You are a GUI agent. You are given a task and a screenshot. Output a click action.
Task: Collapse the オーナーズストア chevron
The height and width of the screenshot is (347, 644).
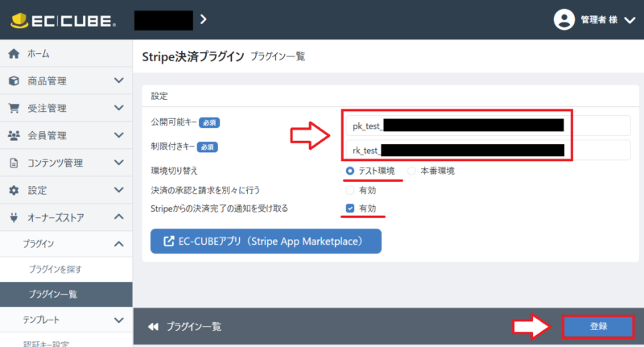click(118, 217)
